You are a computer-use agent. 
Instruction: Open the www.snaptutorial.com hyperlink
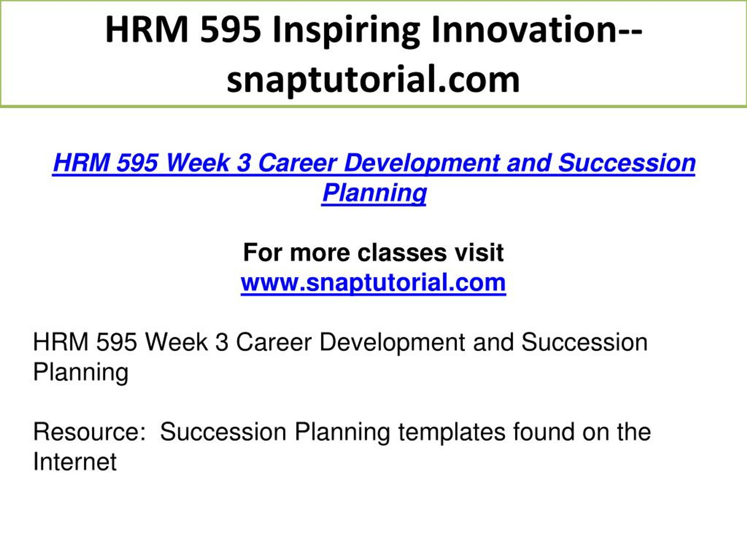coord(373,283)
